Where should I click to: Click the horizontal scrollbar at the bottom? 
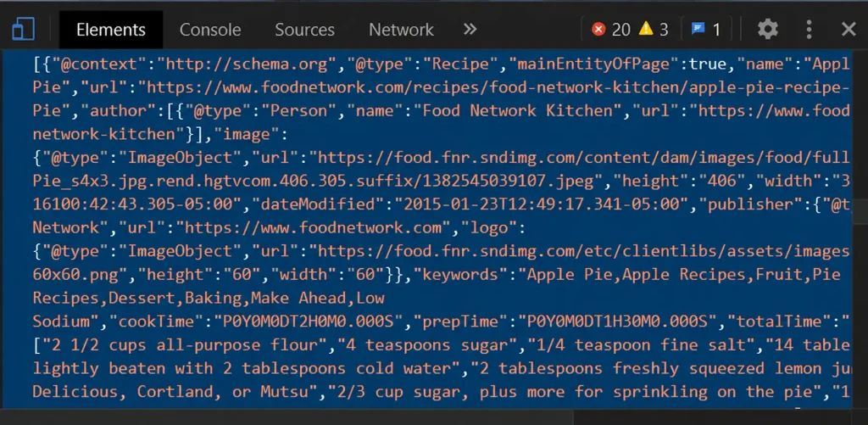coord(287,417)
